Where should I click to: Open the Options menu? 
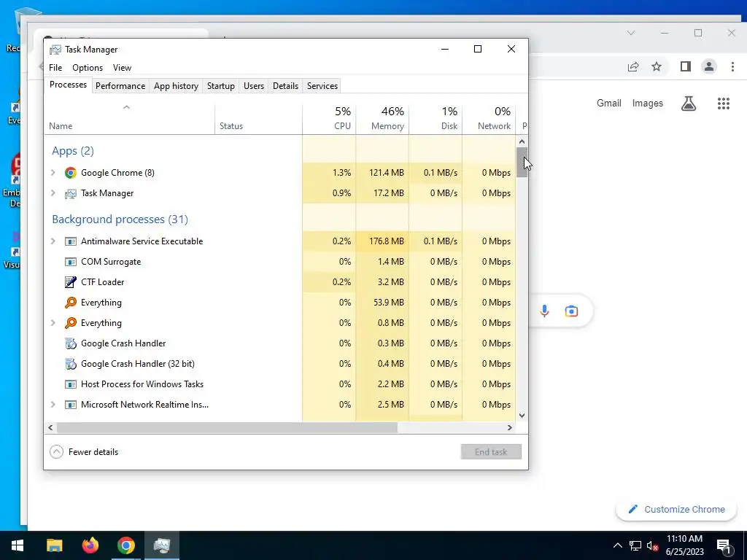88,68
